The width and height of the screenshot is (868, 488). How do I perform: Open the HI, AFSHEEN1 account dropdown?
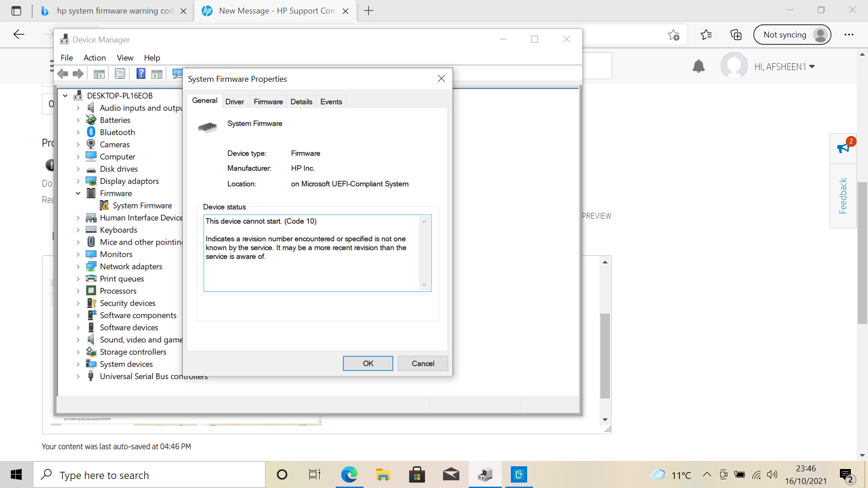pos(784,67)
